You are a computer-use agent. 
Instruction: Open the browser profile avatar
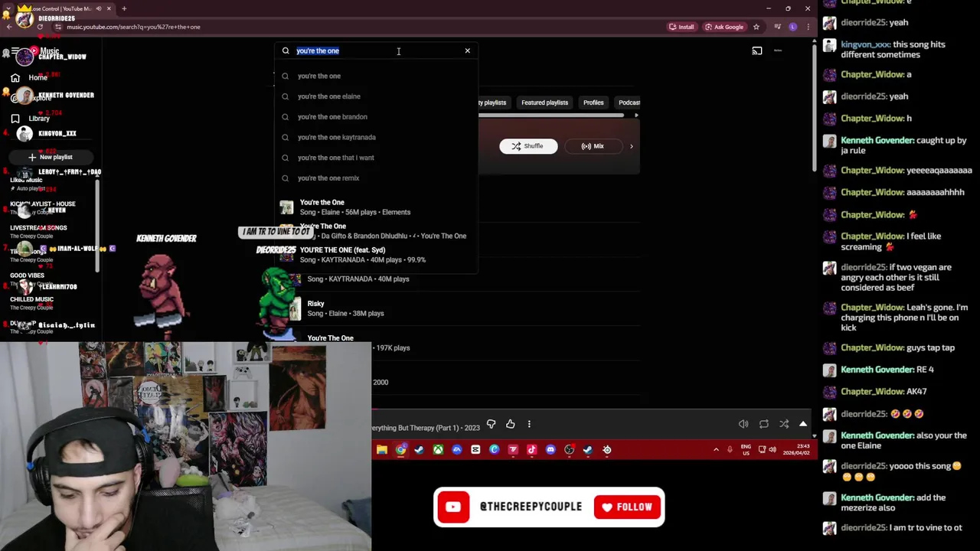792,27
